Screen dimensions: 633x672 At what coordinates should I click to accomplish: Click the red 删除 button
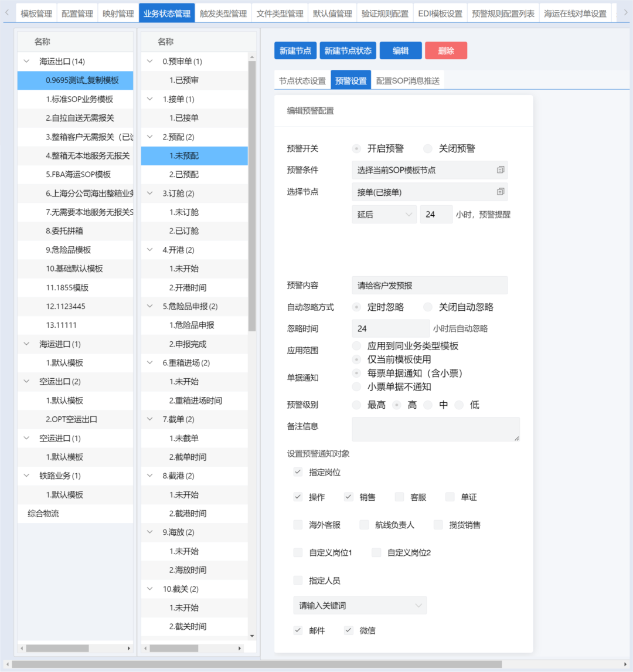tap(445, 50)
